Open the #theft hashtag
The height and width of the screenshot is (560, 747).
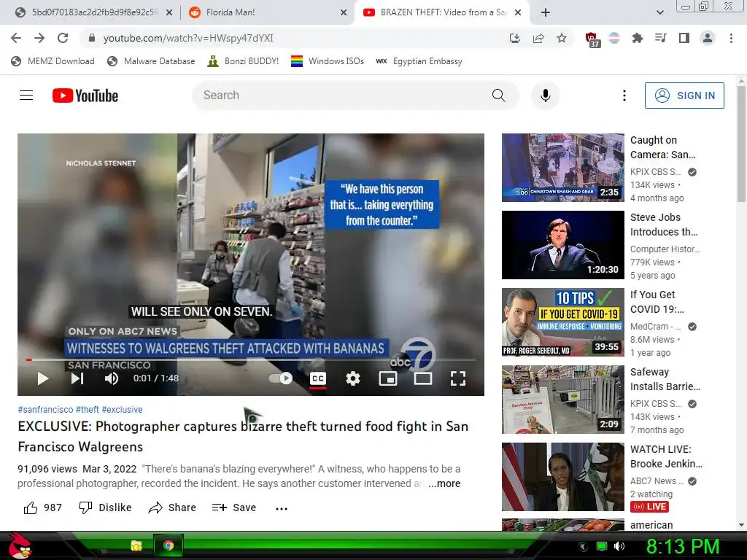tap(88, 410)
